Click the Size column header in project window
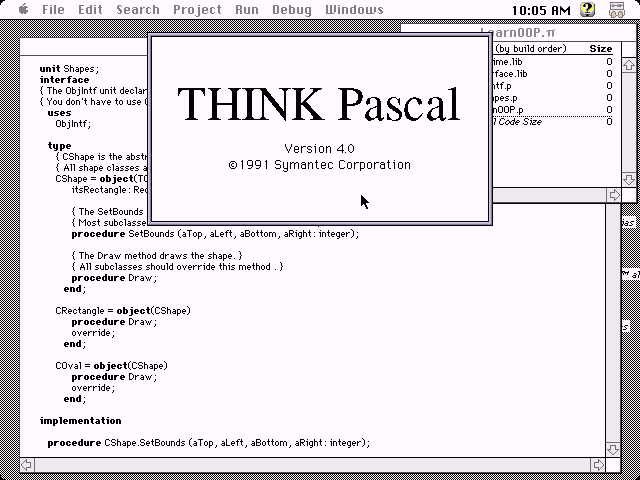 coord(600,49)
